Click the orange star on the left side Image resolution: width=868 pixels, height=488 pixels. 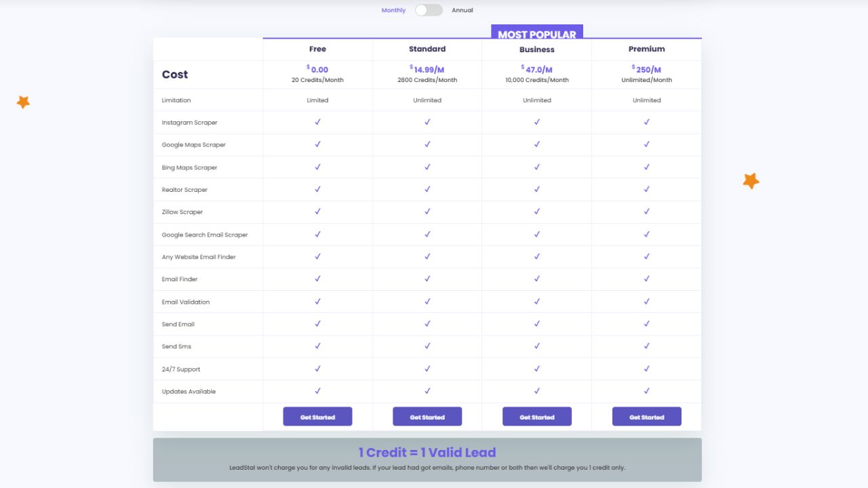pos(23,102)
